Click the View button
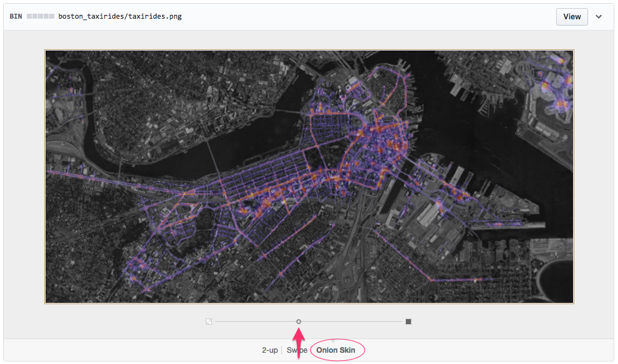This screenshot has height=364, width=618. pyautogui.click(x=572, y=17)
